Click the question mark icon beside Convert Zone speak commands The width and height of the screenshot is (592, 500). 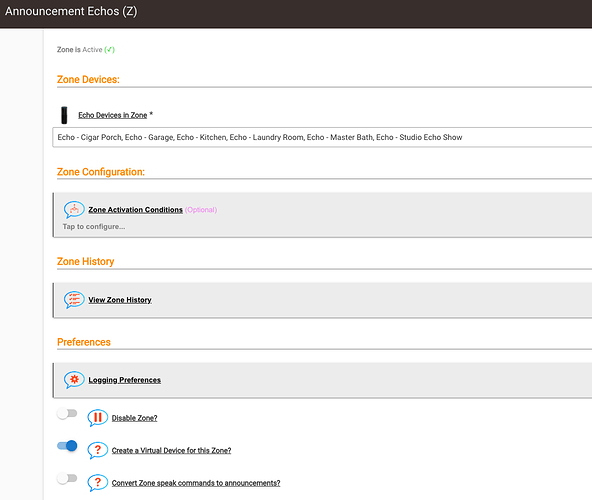pyautogui.click(x=97, y=483)
